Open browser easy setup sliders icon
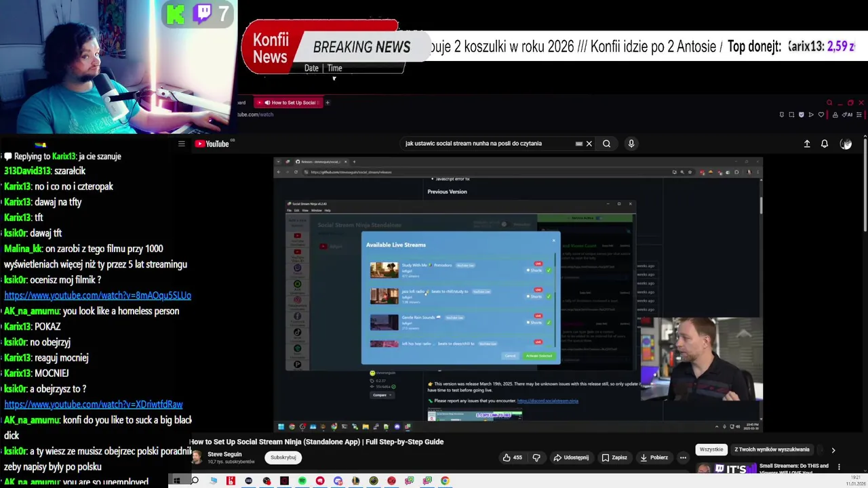The width and height of the screenshot is (868, 488). click(x=859, y=115)
